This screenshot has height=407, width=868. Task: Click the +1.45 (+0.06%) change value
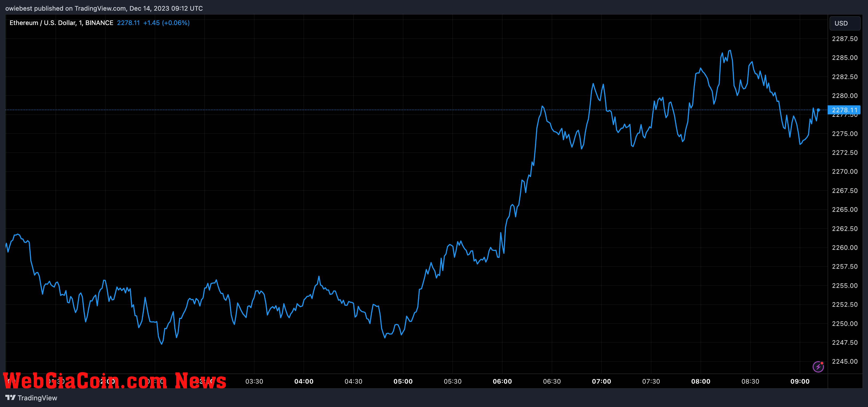(166, 23)
